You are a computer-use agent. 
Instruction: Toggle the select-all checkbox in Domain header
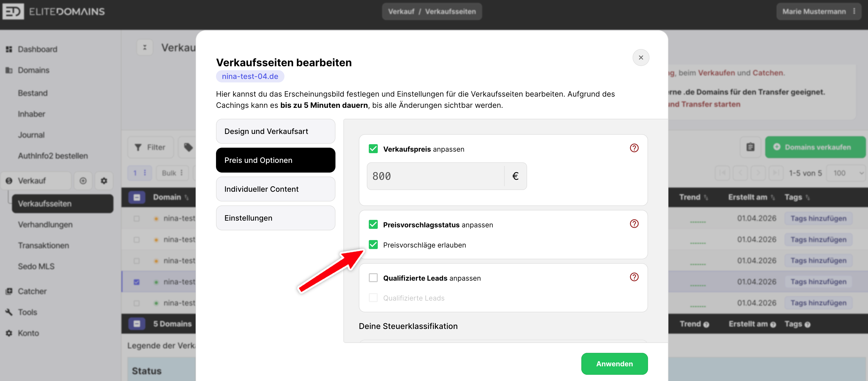point(137,197)
